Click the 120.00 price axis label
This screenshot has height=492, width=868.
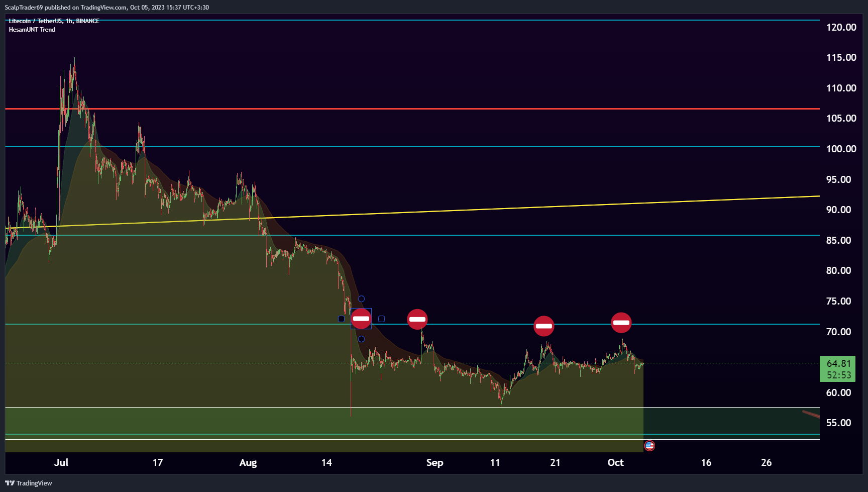841,27
